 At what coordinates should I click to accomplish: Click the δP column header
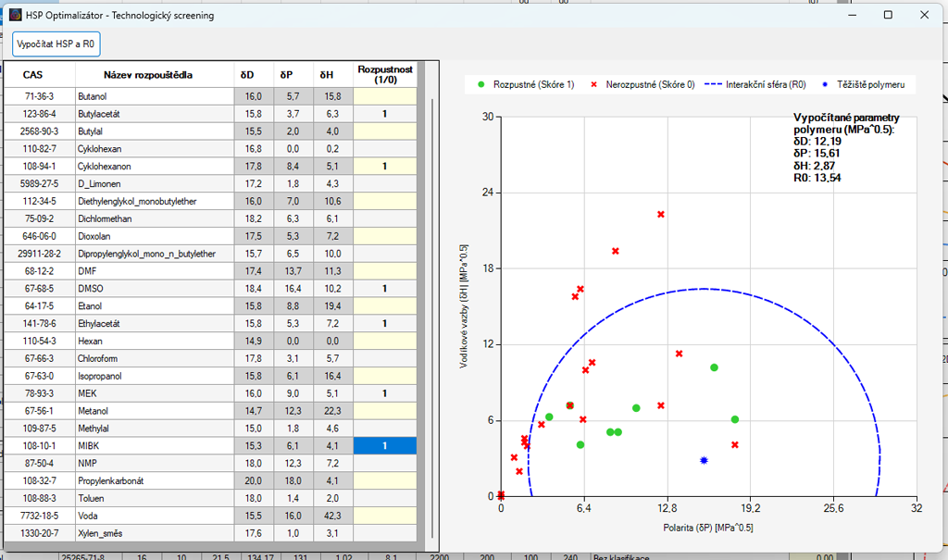[293, 75]
